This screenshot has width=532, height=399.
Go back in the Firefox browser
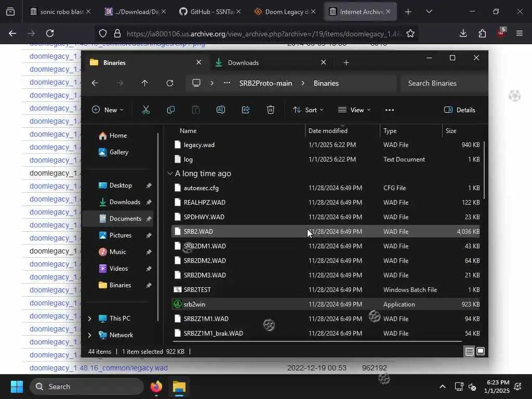point(12,33)
